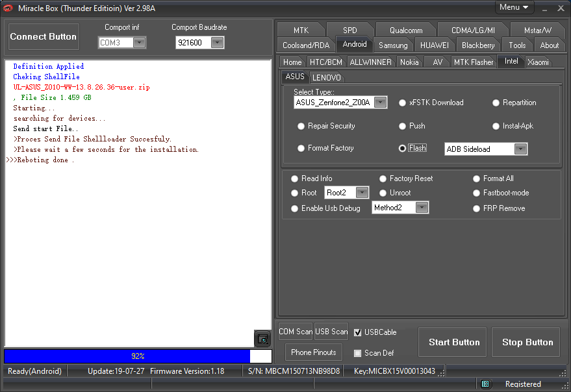The height and width of the screenshot is (392, 571).
Task: Switch to the MTK tab
Action: point(301,31)
